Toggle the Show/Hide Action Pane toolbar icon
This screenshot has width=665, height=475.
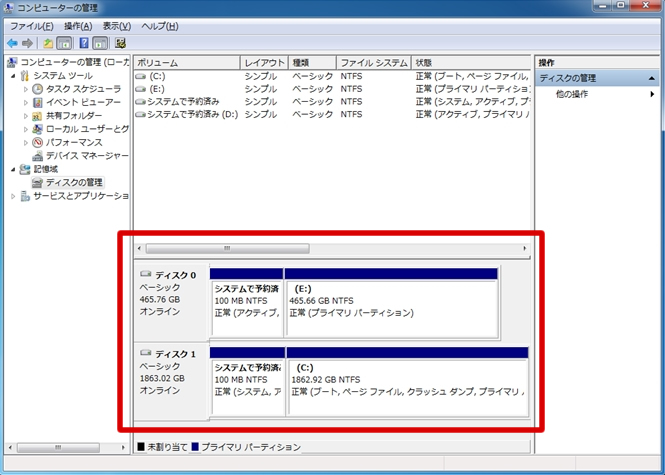click(100, 43)
